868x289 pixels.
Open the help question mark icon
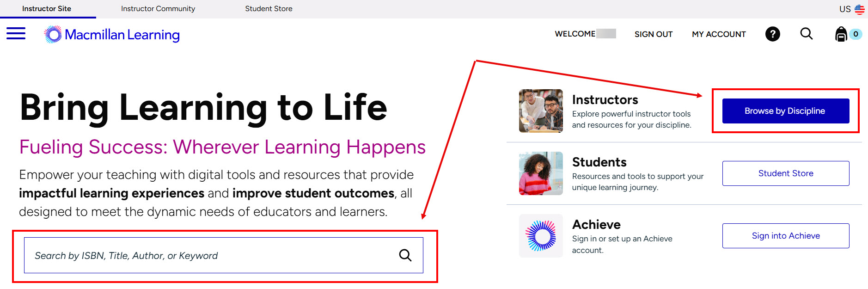tap(772, 34)
